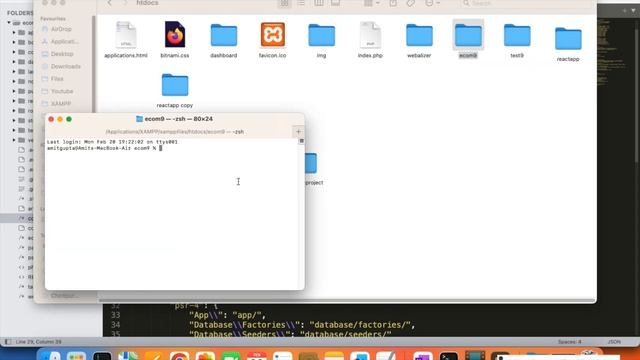This screenshot has height=360, width=640.
Task: Click Finder horizontal scrollbar at bottom
Action: pos(347,301)
